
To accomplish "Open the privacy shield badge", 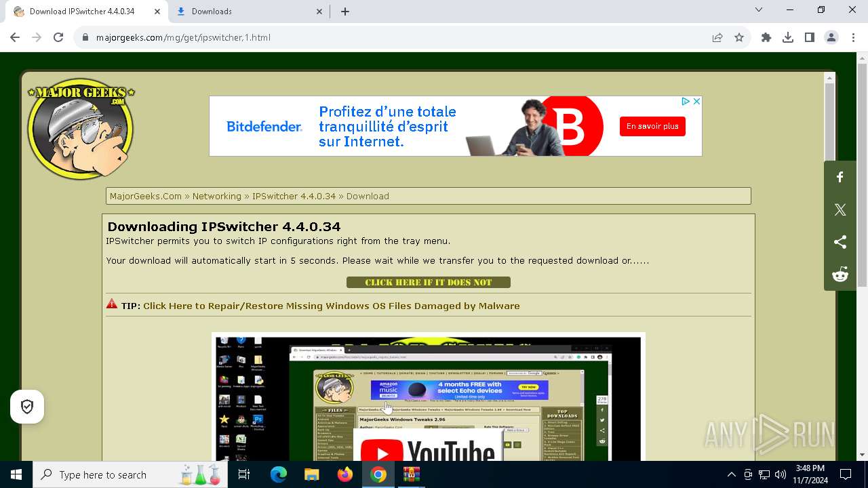I will click(27, 407).
